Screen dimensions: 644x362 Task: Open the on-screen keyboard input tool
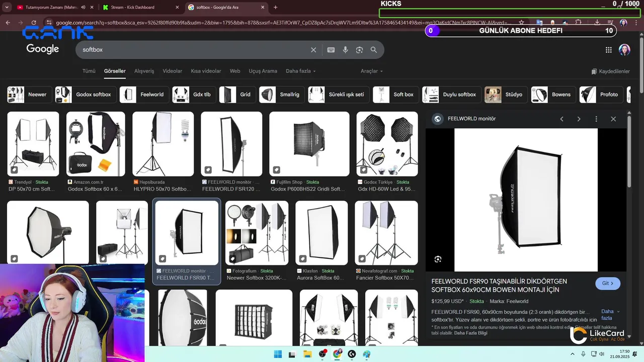[x=331, y=50]
